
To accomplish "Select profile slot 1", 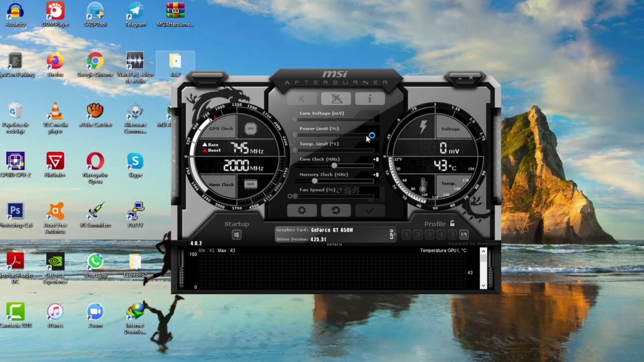I will click(x=406, y=235).
